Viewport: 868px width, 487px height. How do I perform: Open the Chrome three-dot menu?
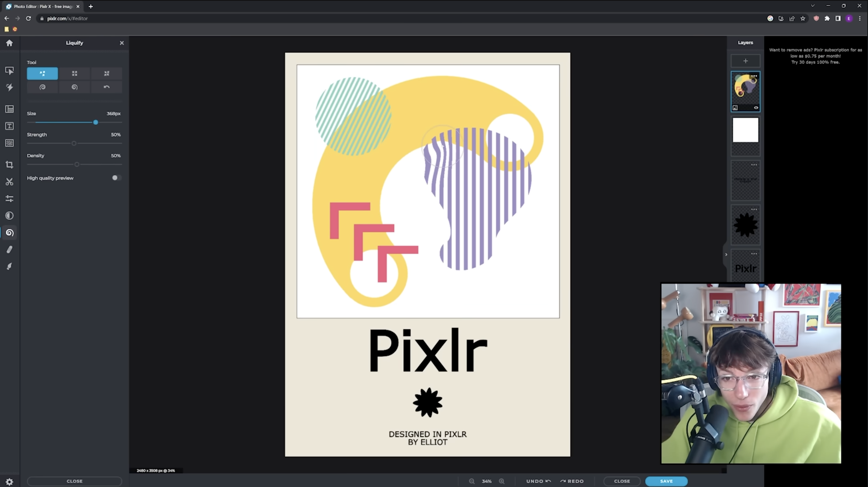click(860, 18)
